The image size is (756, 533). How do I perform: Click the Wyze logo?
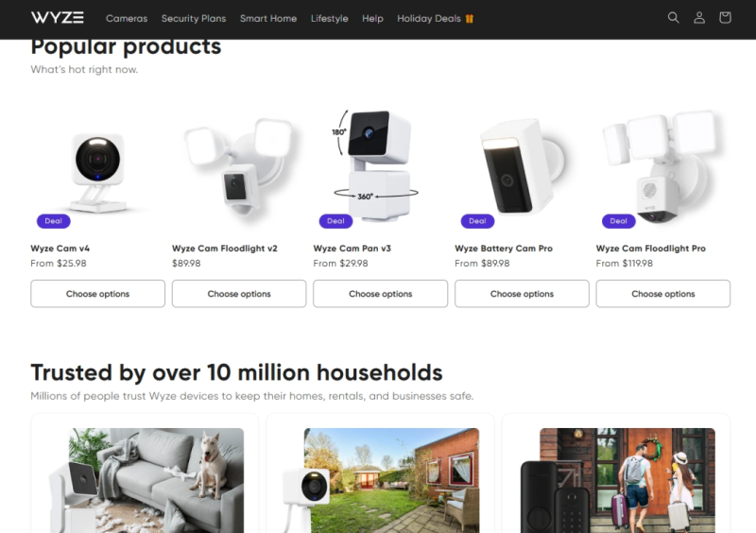[x=58, y=18]
